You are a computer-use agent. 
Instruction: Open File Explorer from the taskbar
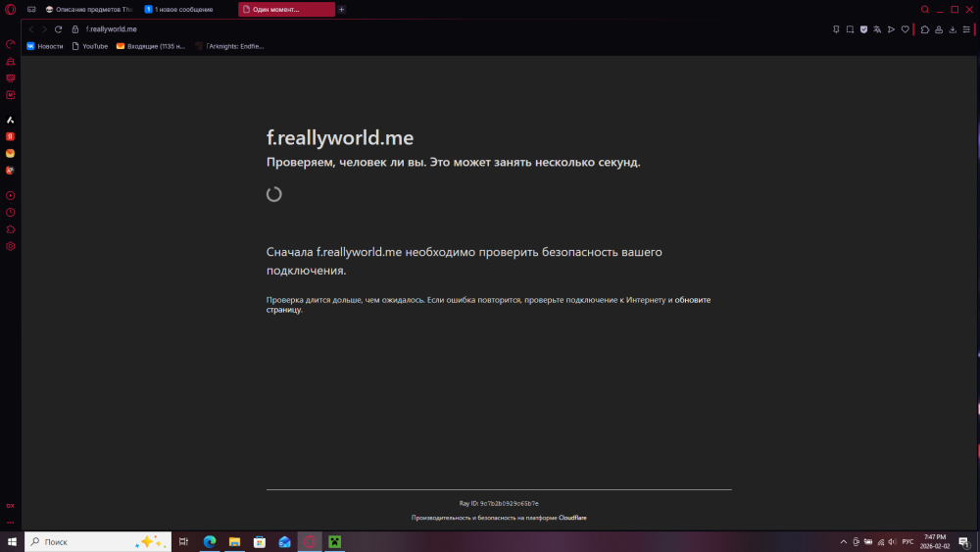click(x=234, y=542)
